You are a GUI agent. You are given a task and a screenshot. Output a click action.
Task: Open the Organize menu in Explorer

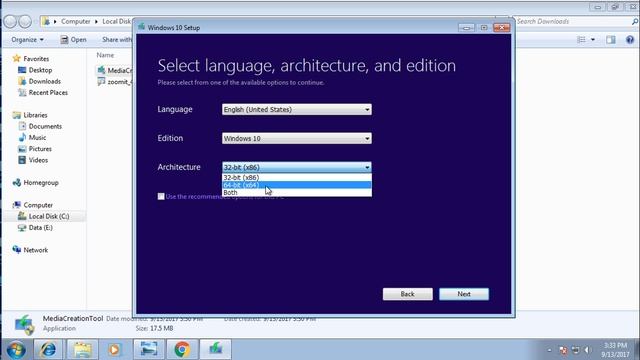coord(27,40)
